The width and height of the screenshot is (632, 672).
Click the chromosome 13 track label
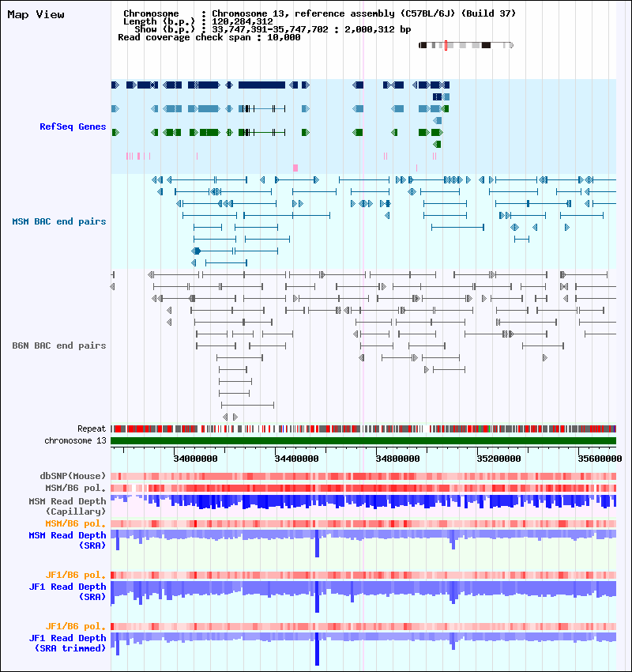[x=75, y=440]
